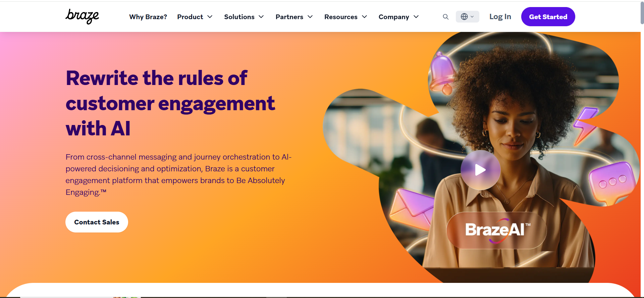Viewport: 644px width, 298px height.
Task: Click the Log In link
Action: pos(500,16)
